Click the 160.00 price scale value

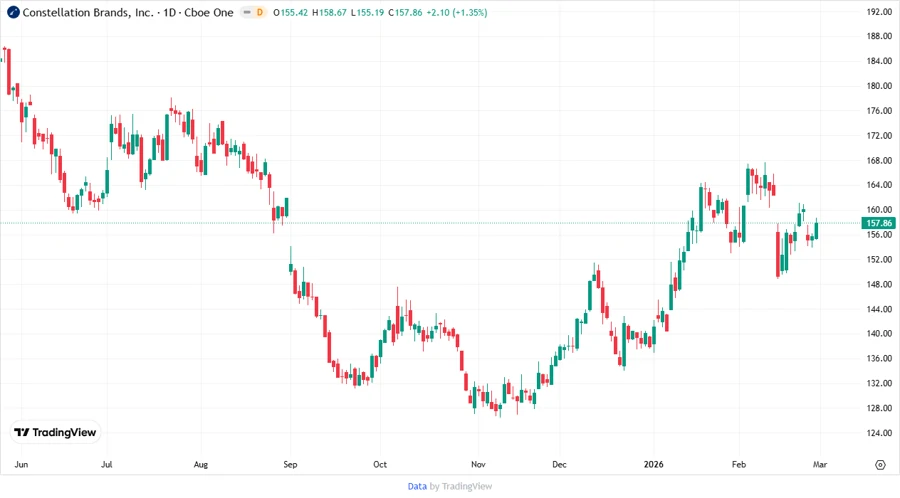[879, 210]
